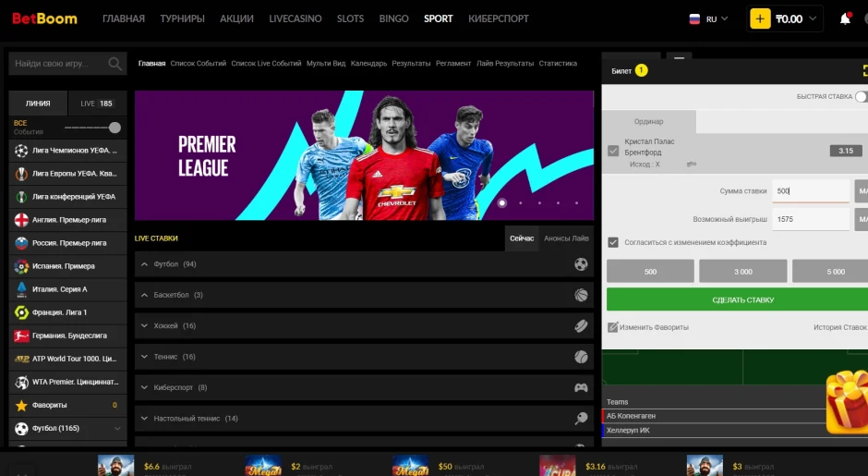Click the Russian flag icon
Image resolution: width=868 pixels, height=476 pixels.
point(694,18)
